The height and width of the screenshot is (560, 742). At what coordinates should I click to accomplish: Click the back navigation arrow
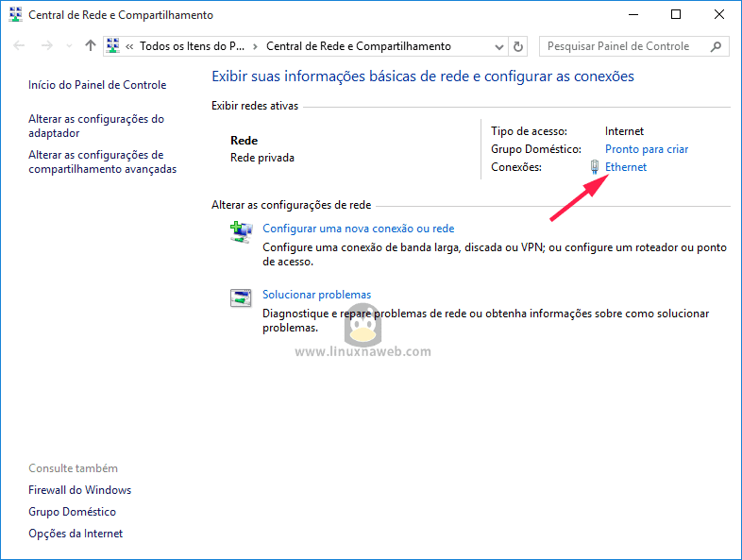20,46
